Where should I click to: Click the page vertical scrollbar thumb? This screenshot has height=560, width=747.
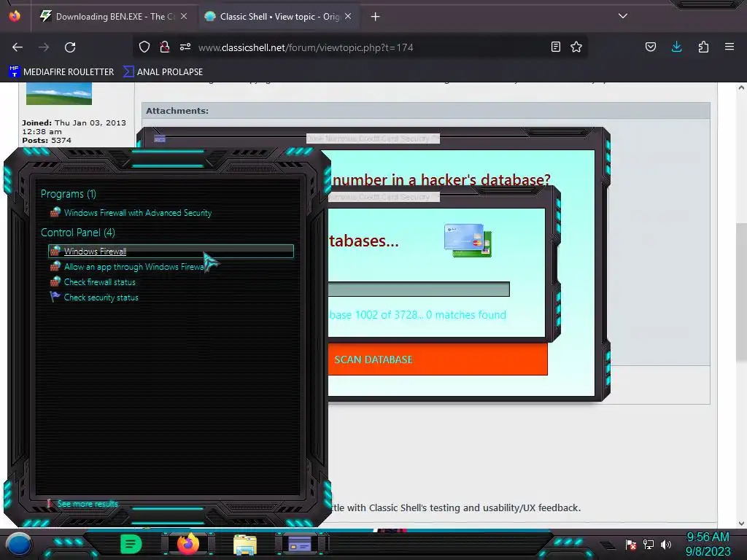[x=741, y=292]
